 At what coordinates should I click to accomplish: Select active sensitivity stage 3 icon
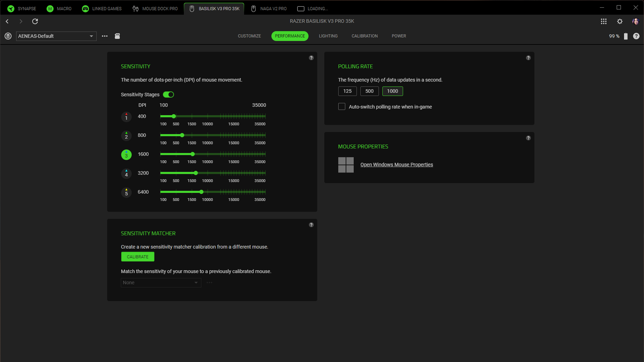click(x=126, y=155)
